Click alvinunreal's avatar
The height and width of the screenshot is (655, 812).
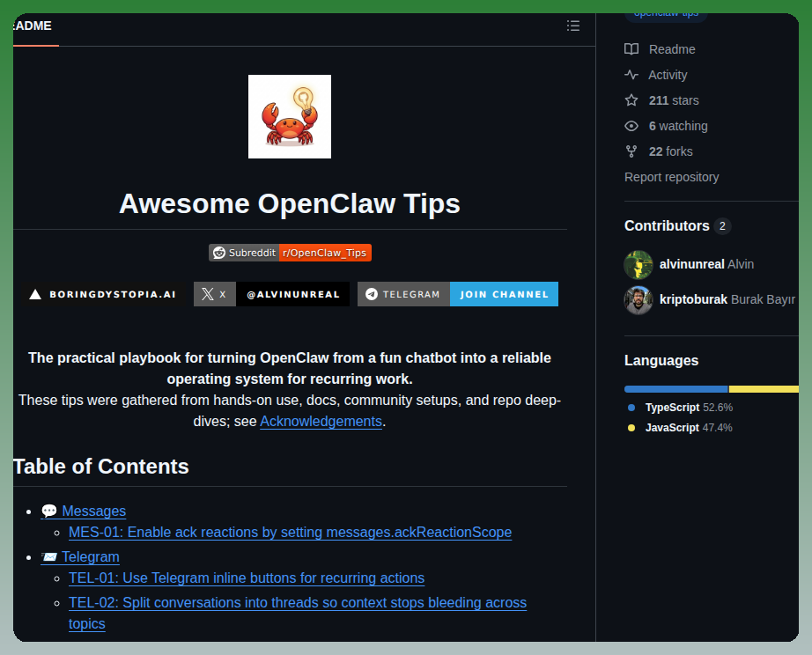[639, 265]
